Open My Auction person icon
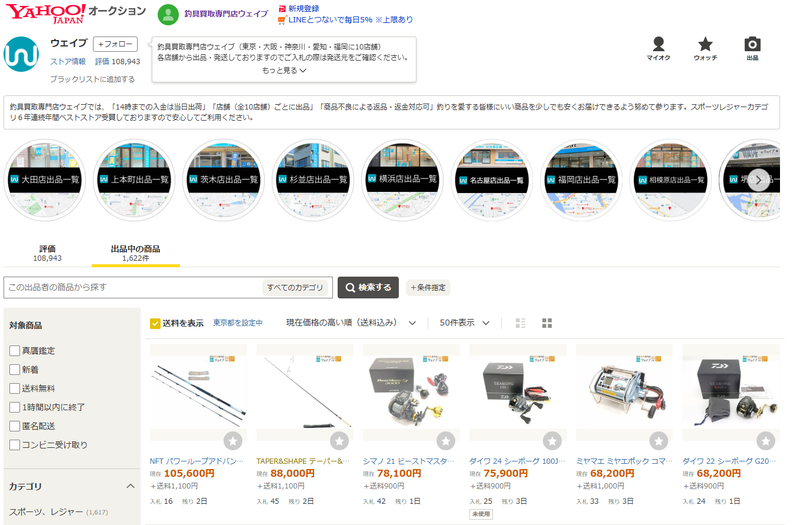The image size is (800, 525). [658, 48]
